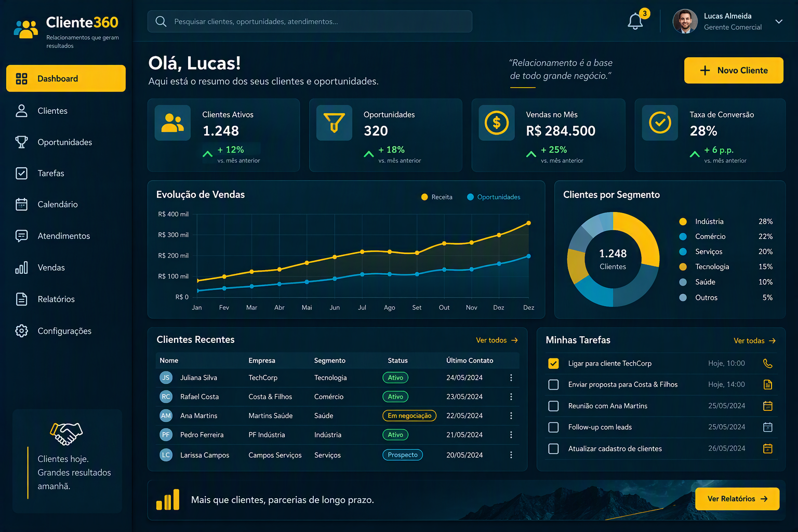Image resolution: width=798 pixels, height=532 pixels.
Task: Click phone icon for Ligar para cliente TechCorp
Action: click(x=768, y=364)
